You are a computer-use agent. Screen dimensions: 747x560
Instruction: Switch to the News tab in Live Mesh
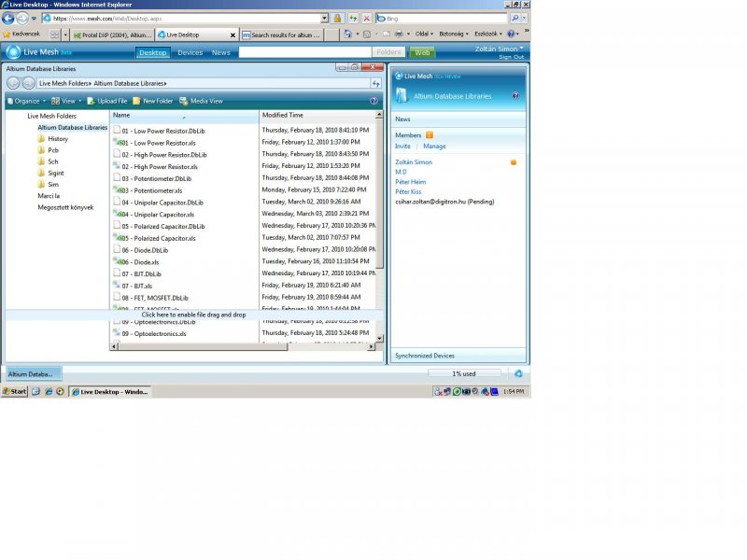[x=221, y=52]
